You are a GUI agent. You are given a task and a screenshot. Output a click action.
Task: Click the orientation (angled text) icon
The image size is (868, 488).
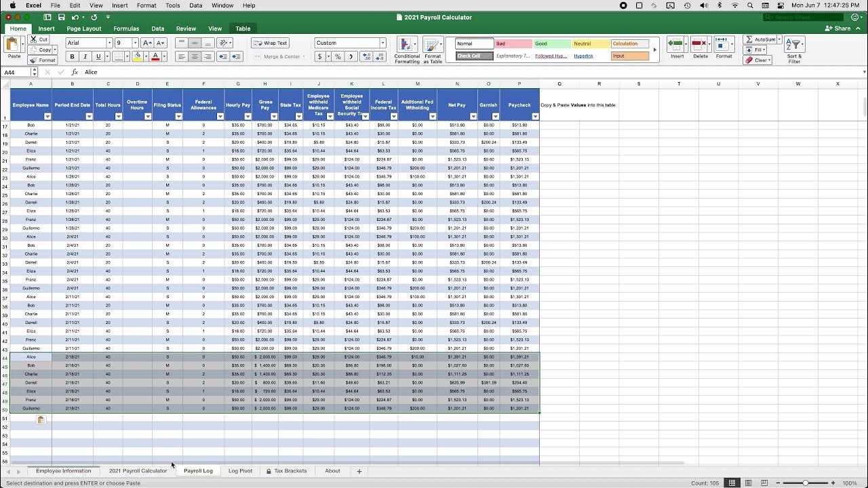click(x=223, y=43)
